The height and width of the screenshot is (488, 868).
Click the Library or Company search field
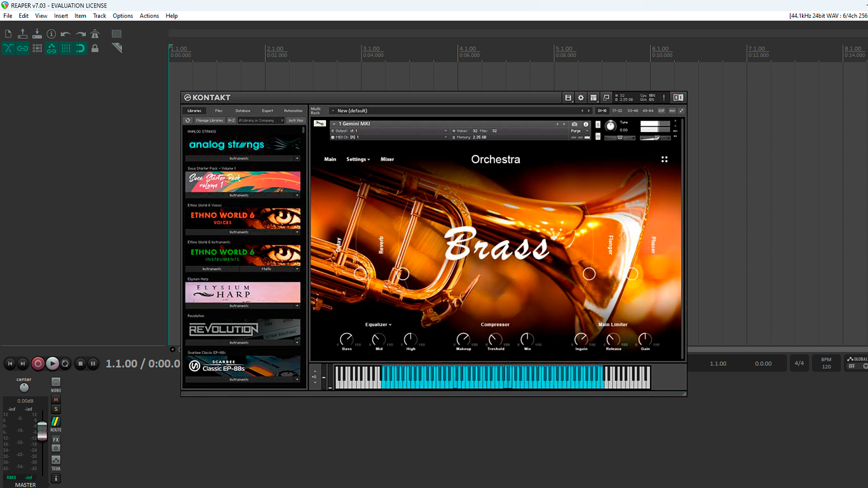[x=261, y=120]
